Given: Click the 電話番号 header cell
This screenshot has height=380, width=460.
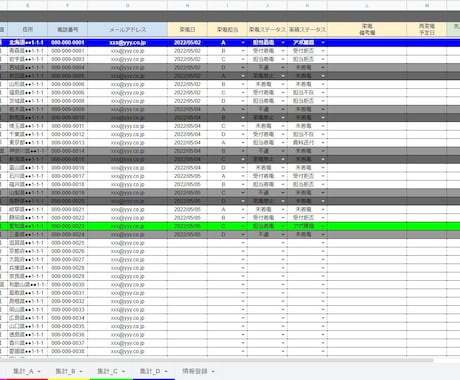Looking at the screenshot, I should [67, 29].
